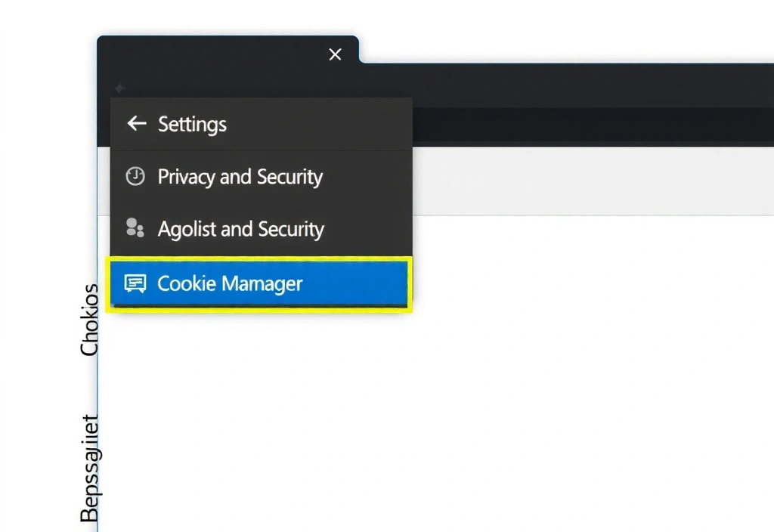Viewport: 774px width, 532px height.
Task: Close the browser tab with the X
Action: pyautogui.click(x=336, y=54)
